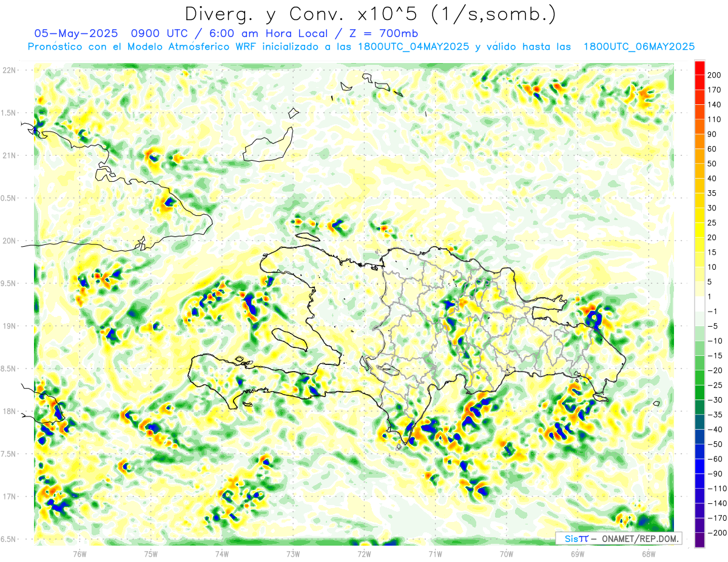Click the '-200' value on color scale
This screenshot has height=562, width=728.
[x=718, y=533]
